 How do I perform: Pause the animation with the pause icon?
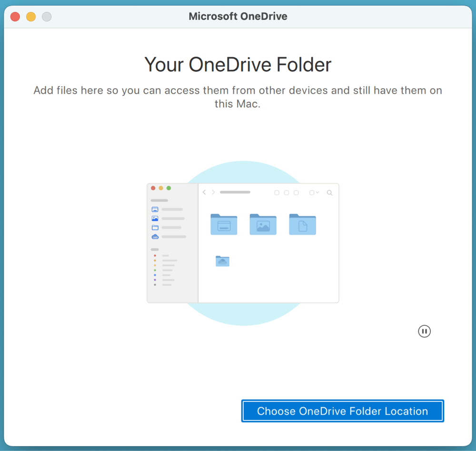click(x=424, y=331)
